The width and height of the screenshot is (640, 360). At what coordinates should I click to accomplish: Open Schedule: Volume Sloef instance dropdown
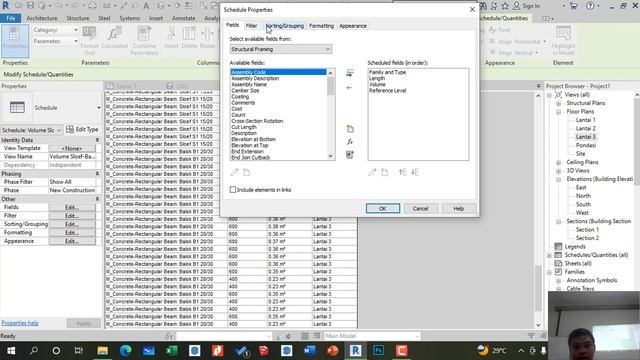32,130
